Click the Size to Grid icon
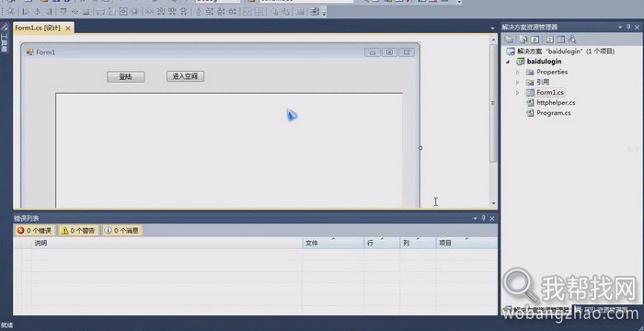644x331 pixels. 134,12
